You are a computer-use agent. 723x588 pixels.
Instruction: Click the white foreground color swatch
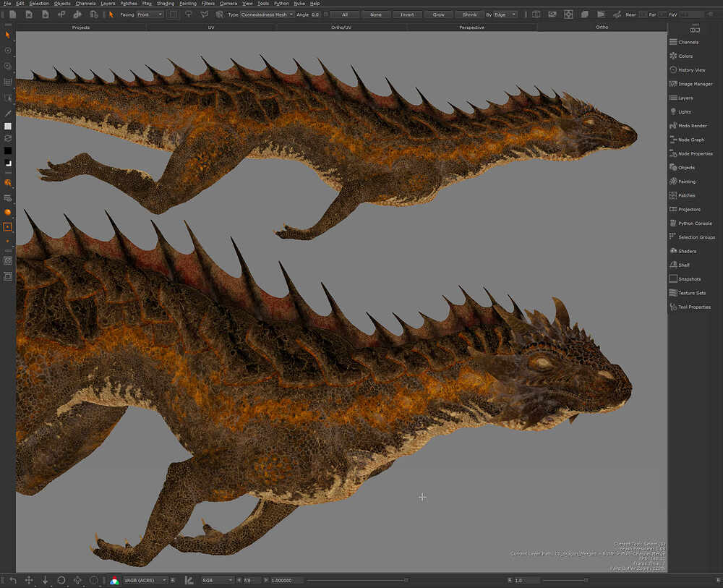8,126
